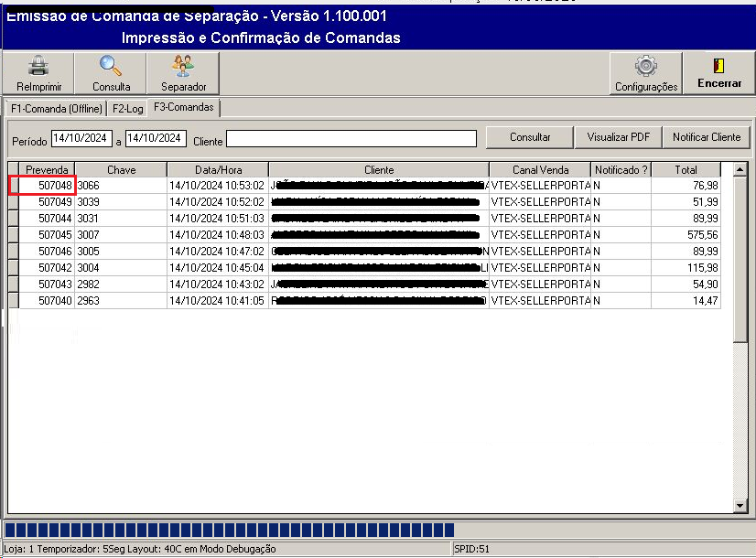Select the F3-Comandas tab
The image size is (756, 558).
(x=184, y=107)
